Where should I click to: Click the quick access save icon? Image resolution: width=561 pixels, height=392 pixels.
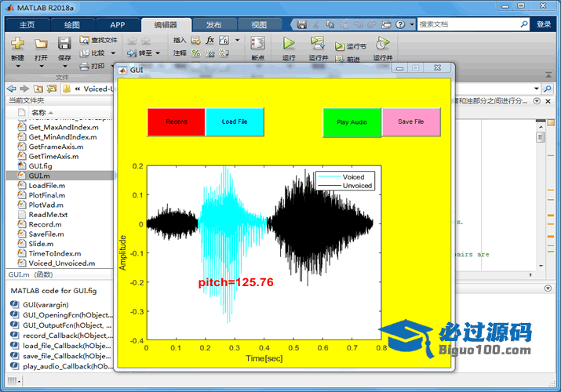pyautogui.click(x=302, y=24)
